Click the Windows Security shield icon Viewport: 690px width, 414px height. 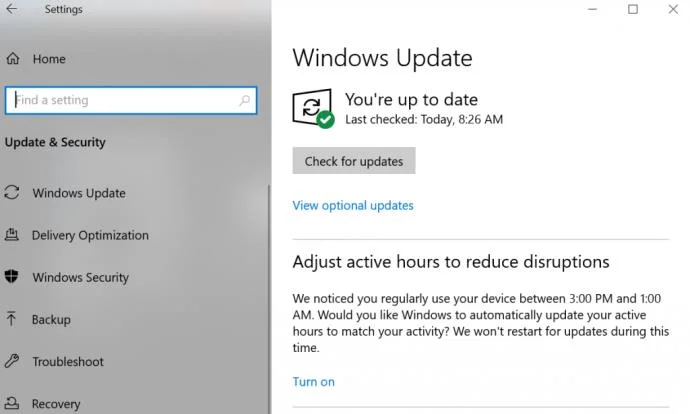pos(11,277)
